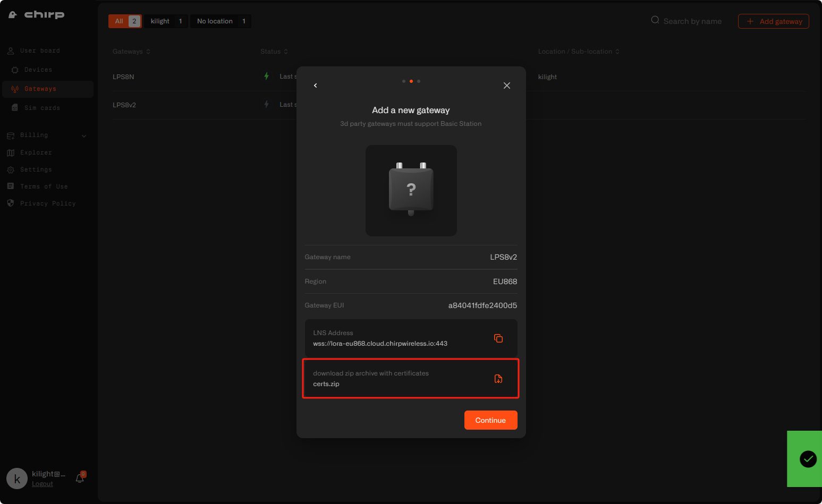Click the Continue button
Viewport: 822px width, 504px height.
tap(490, 420)
